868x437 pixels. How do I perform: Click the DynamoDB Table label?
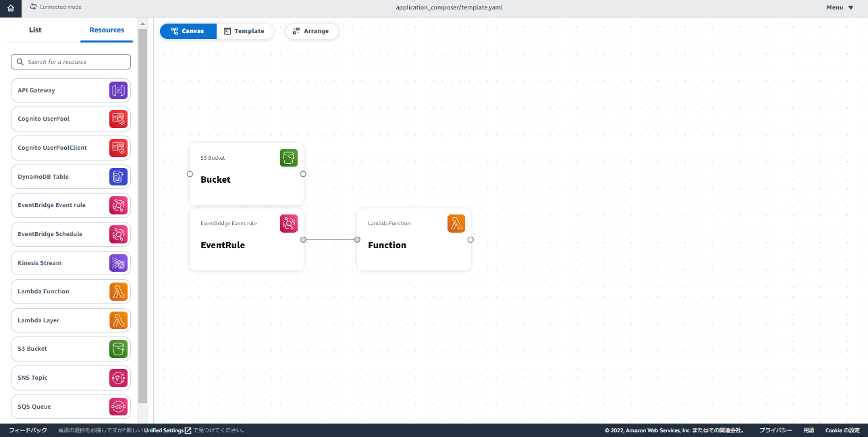43,177
